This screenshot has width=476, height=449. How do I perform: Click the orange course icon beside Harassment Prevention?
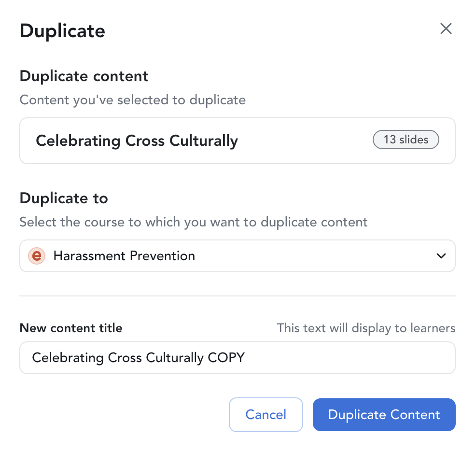[37, 256]
